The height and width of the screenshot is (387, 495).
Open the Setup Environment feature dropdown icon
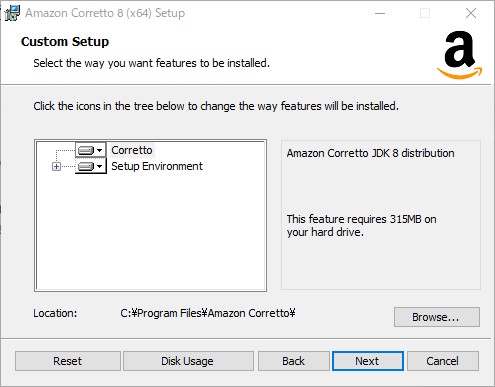point(91,166)
